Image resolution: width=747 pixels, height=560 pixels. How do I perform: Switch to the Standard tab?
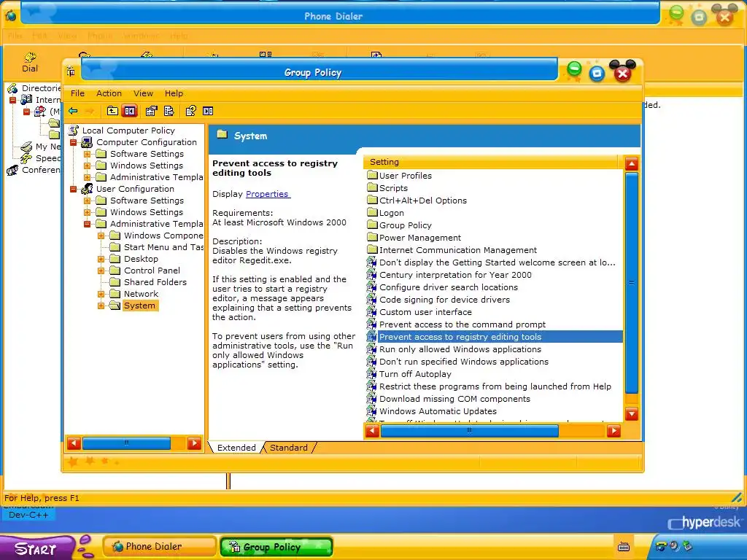coord(289,448)
